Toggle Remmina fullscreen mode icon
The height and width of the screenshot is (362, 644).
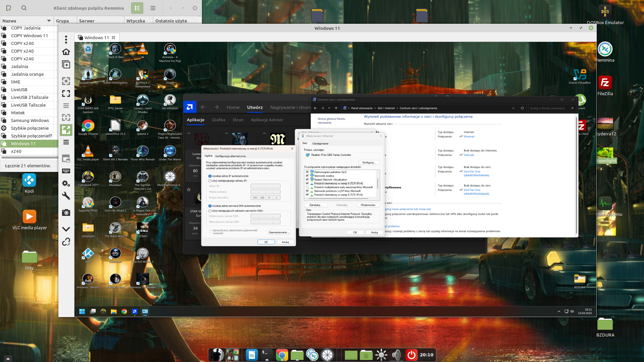(66, 94)
